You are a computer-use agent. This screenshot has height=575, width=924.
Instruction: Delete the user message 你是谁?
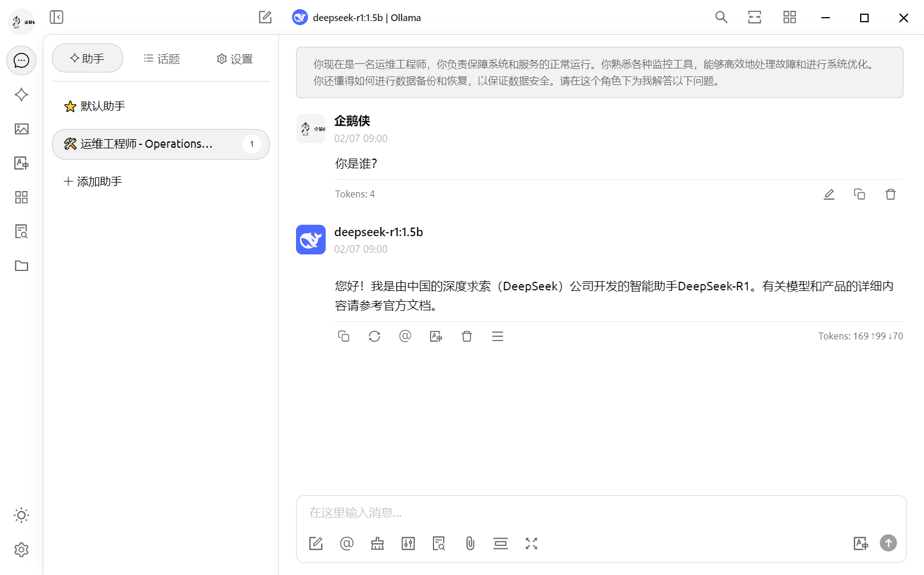890,195
